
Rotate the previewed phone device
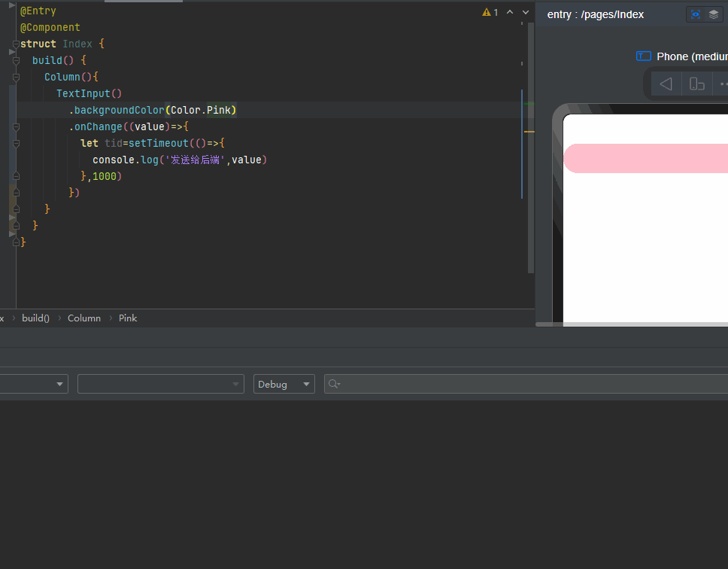(x=696, y=84)
